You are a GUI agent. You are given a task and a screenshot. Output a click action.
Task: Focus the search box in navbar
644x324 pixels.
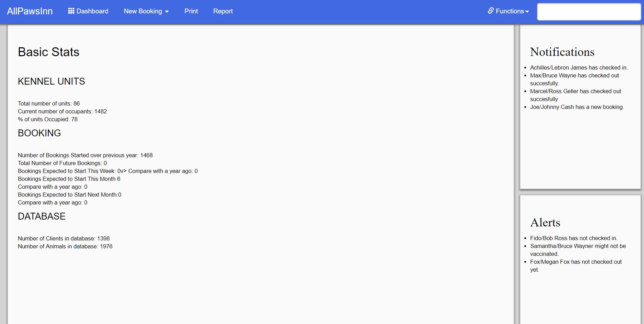tap(588, 12)
